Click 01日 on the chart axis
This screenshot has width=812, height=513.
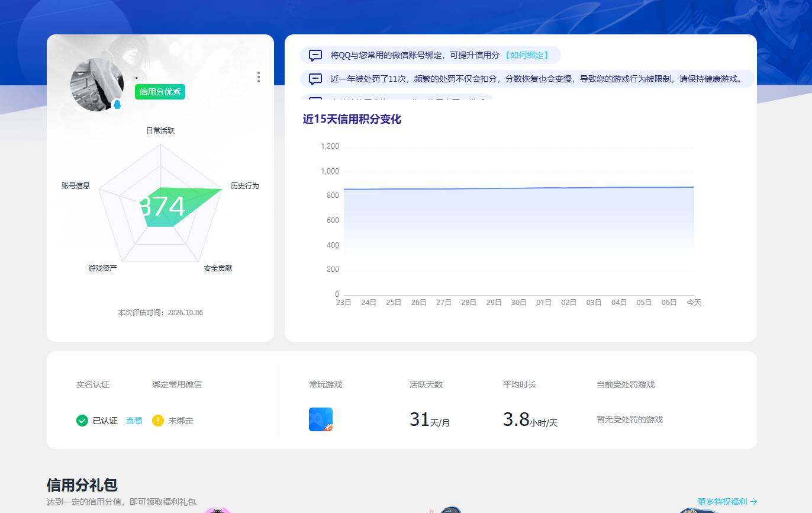[544, 302]
